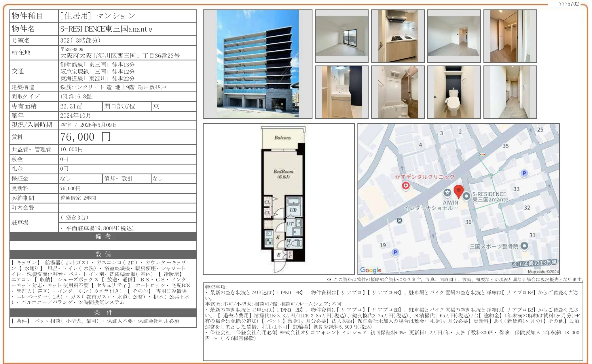Open the kitchen photo thumbnail
Image resolution: width=592 pixels, height=364 pixels.
(x=398, y=36)
